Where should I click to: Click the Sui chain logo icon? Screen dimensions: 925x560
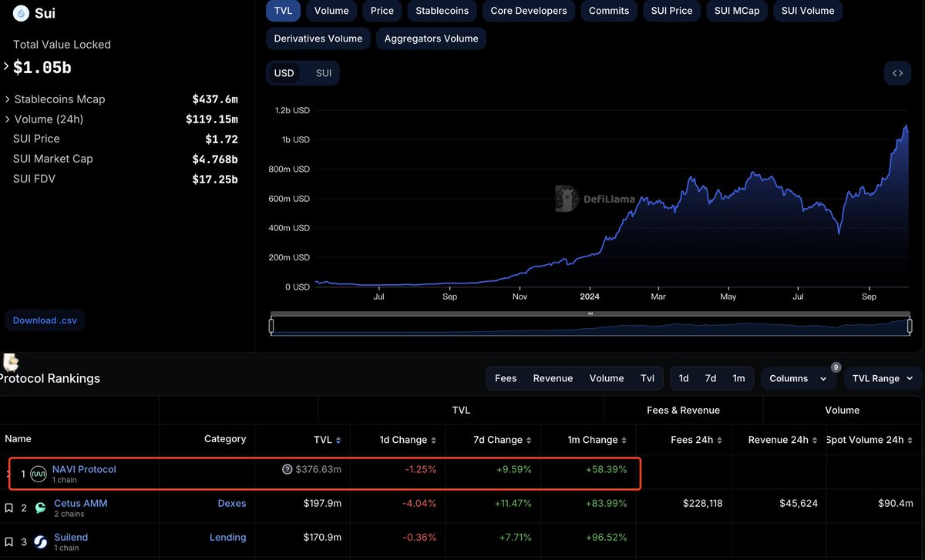[x=21, y=13]
